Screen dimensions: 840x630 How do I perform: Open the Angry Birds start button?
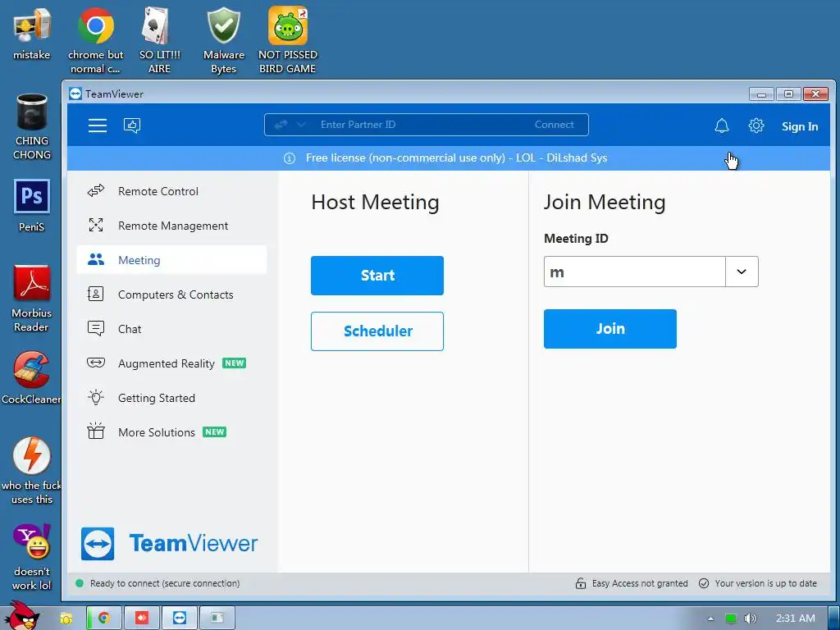21,616
